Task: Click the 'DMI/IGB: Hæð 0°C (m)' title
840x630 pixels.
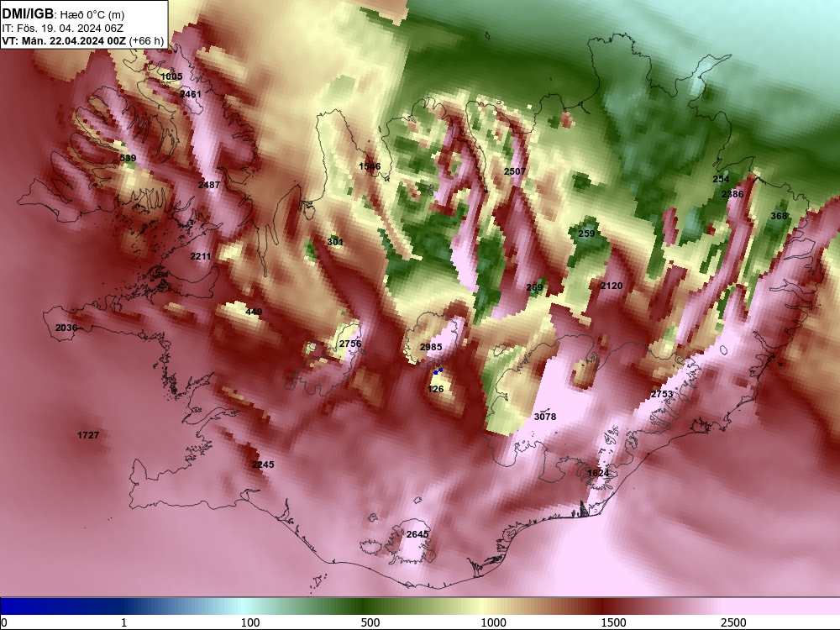Action: 63,14
